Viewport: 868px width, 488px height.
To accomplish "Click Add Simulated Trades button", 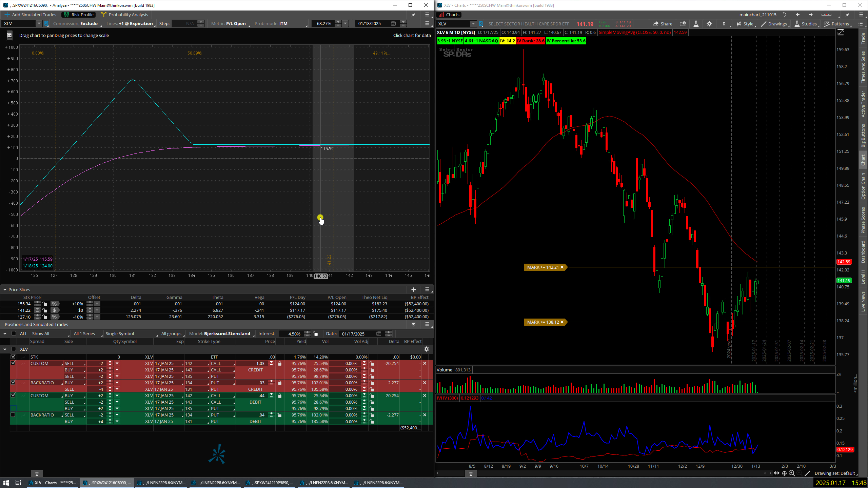I will (x=30, y=15).
